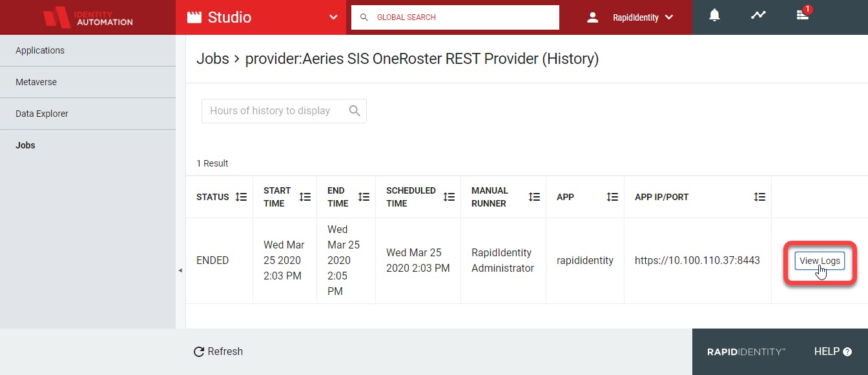Go to Applications in the sidebar
Viewport: 868px width, 375px height.
click(88, 50)
